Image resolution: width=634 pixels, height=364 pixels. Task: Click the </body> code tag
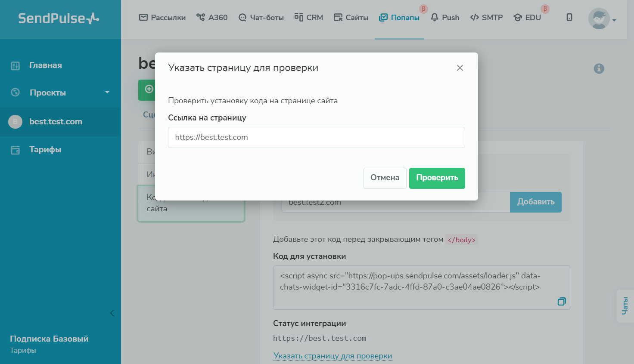461,240
